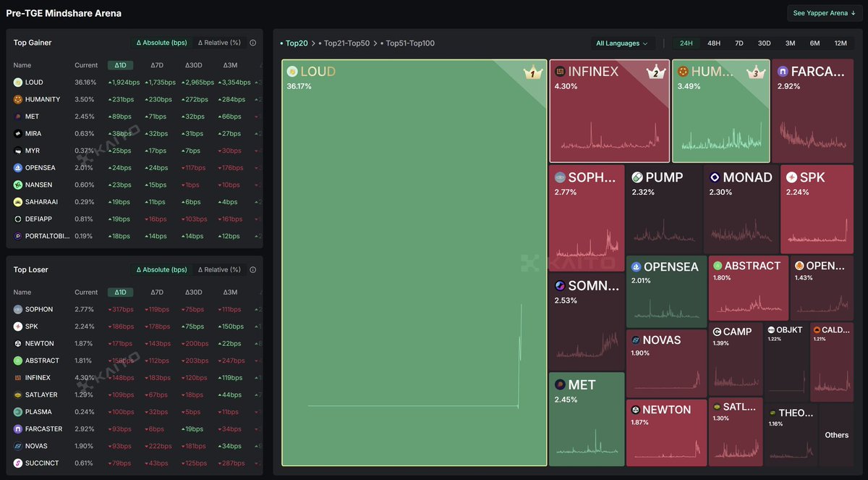Sort Top Gainer by Δ7D column

pos(157,65)
